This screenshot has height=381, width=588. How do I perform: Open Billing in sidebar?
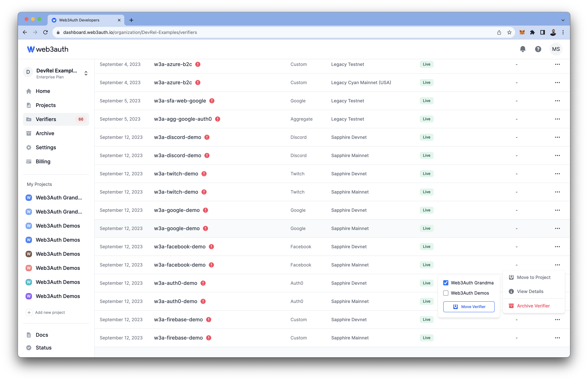tap(56, 161)
